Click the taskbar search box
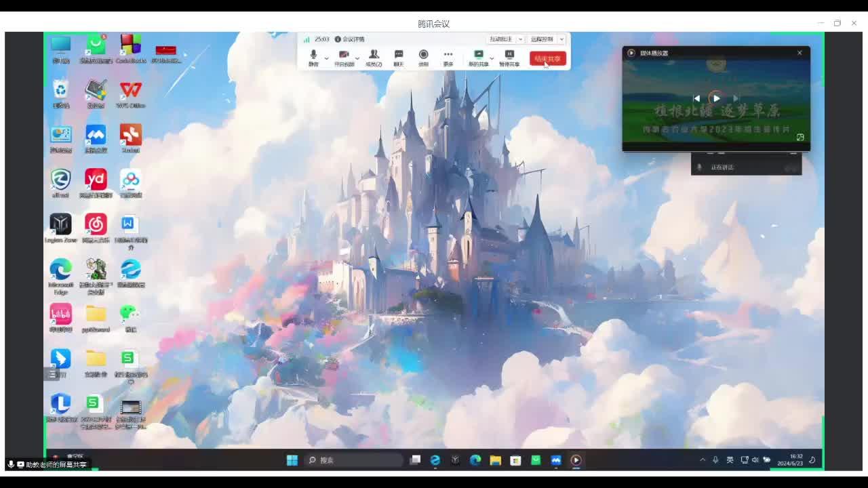This screenshot has height=488, width=868. point(353,460)
